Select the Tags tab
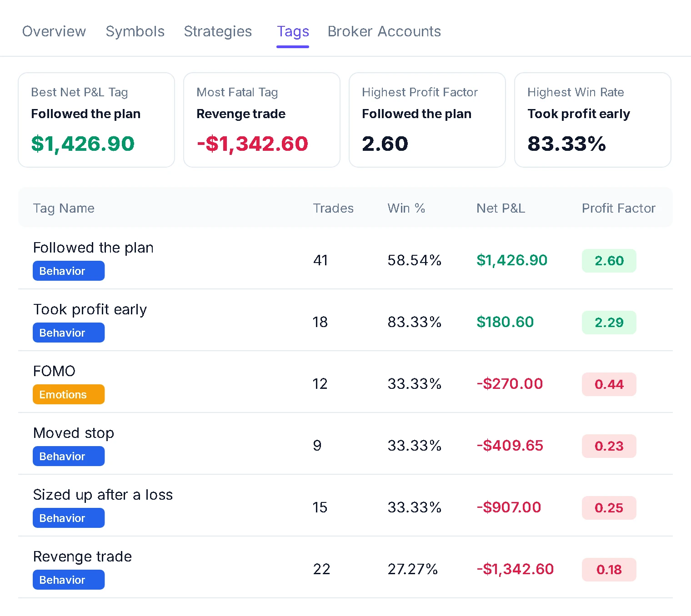691x616 pixels. click(x=293, y=31)
